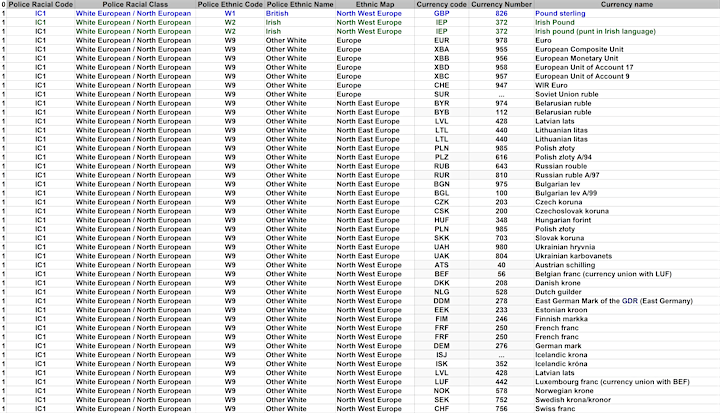Select the Police Racial Code column header

(40, 5)
